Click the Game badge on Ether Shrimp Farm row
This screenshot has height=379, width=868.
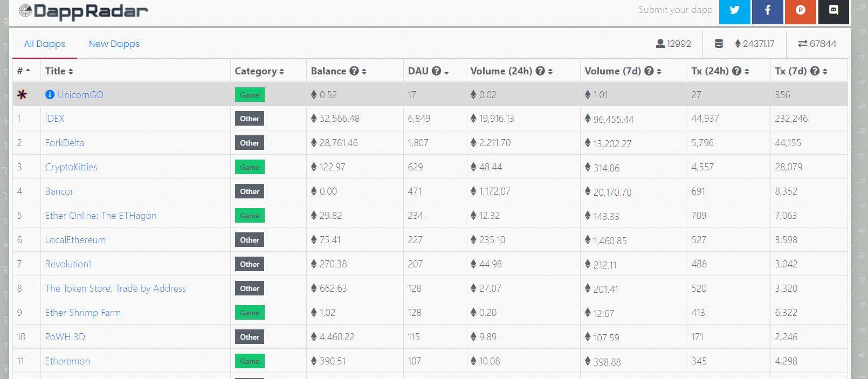pos(250,313)
